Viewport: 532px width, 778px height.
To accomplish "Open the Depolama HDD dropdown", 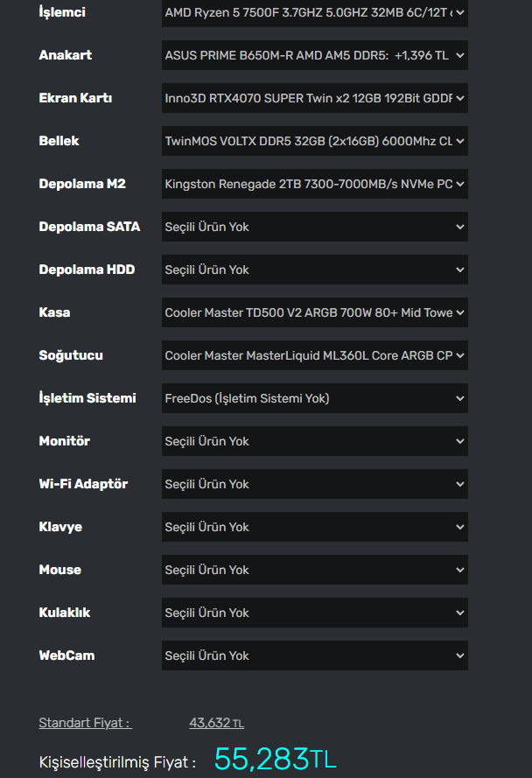I will 314,270.
